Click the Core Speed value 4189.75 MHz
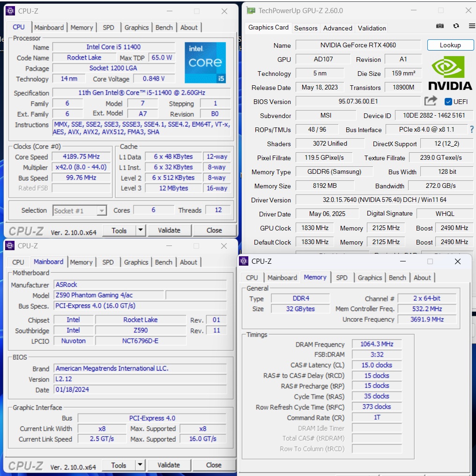Viewport: 476px width, 476px height. (x=81, y=156)
